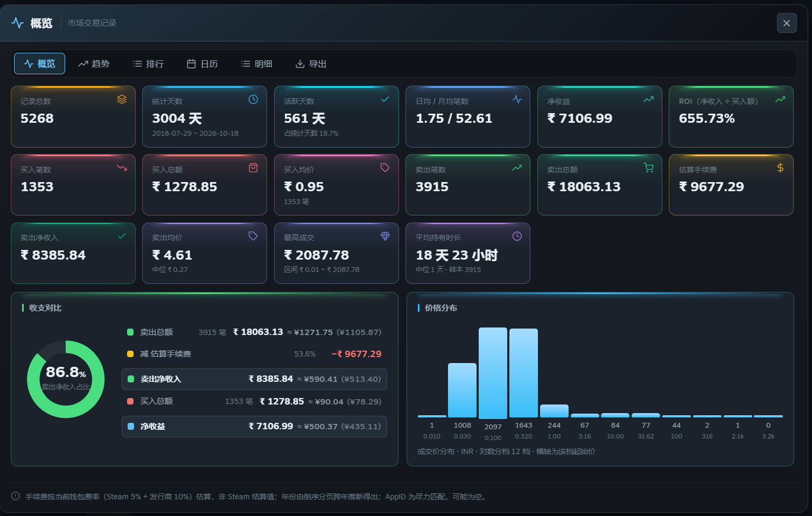812x516 pixels.
Task: Click the info icon beside the fee footnote
Action: [16, 496]
